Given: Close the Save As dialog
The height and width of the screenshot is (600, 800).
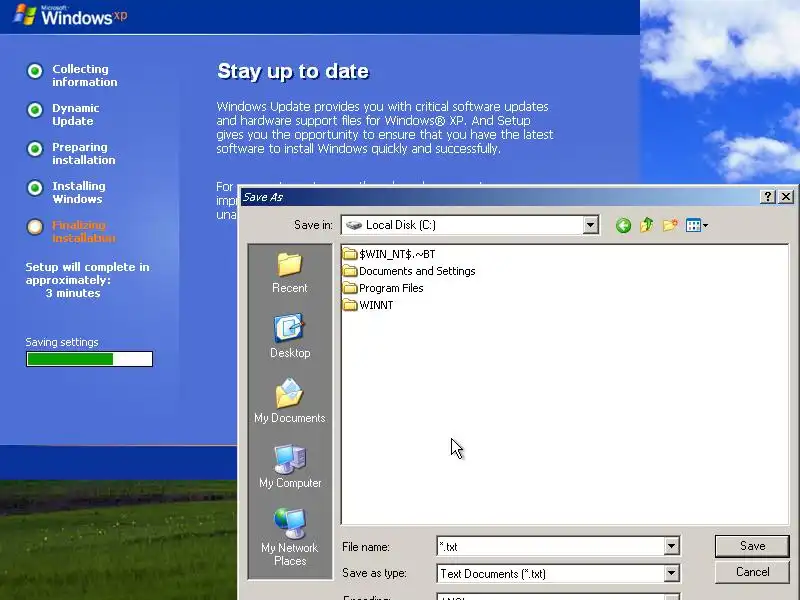Looking at the screenshot, I should tap(786, 196).
